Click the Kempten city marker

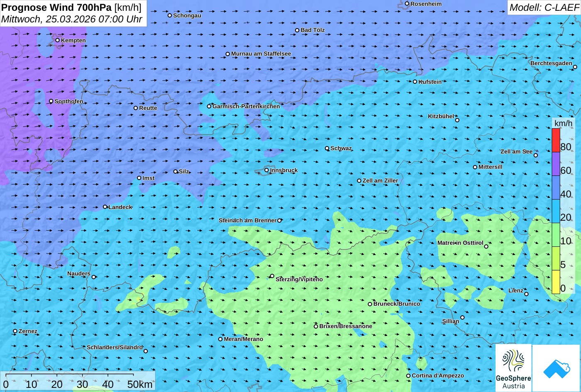(58, 40)
